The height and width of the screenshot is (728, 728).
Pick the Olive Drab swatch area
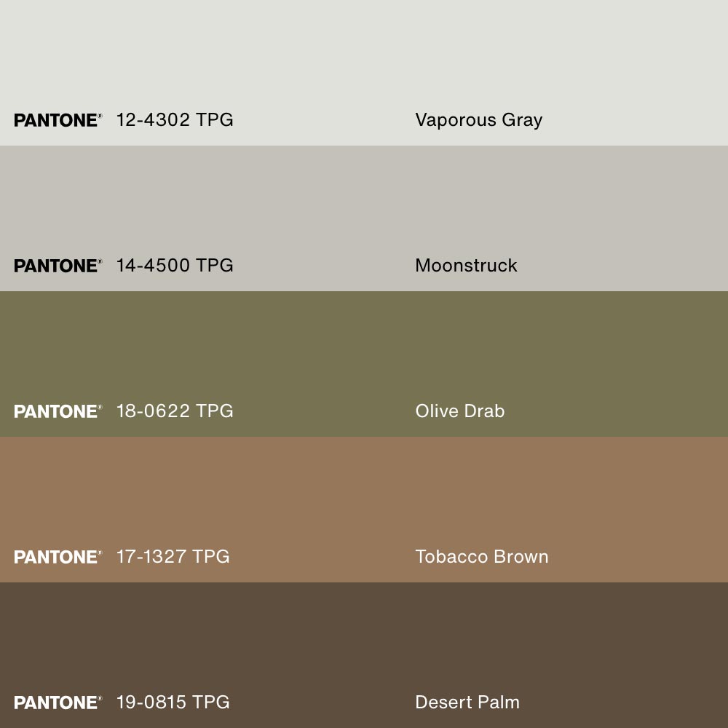364,349
